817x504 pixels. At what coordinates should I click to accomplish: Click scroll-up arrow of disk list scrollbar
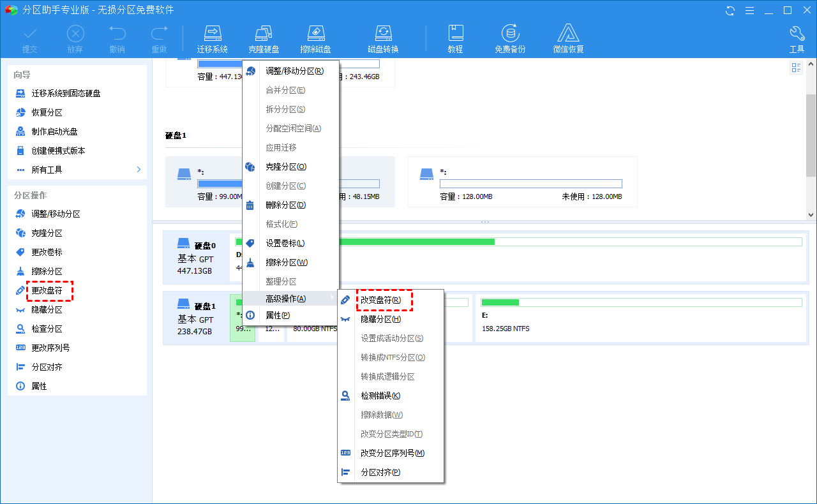click(811, 65)
